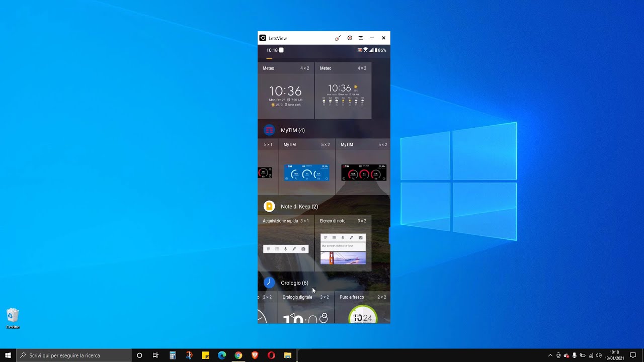This screenshot has width=644, height=362.
Task: Select the Puro e fresco 2×2 widget
Action: 362,307
